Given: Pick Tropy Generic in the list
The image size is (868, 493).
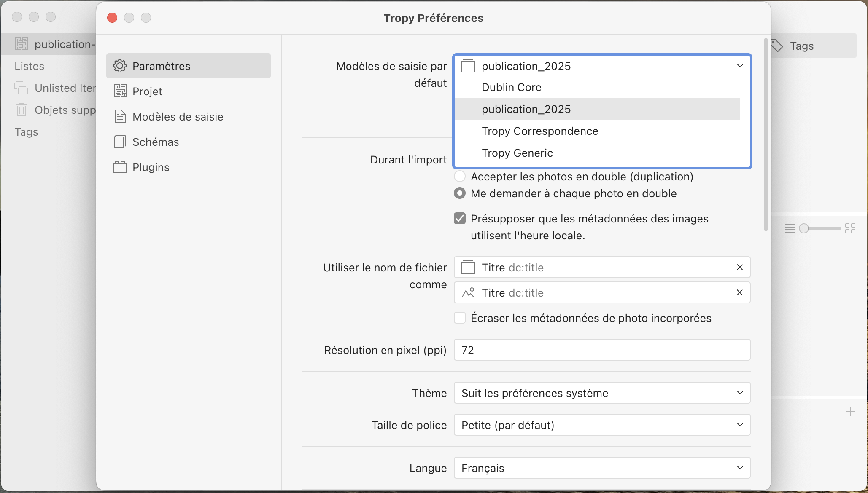Looking at the screenshot, I should pyautogui.click(x=517, y=153).
